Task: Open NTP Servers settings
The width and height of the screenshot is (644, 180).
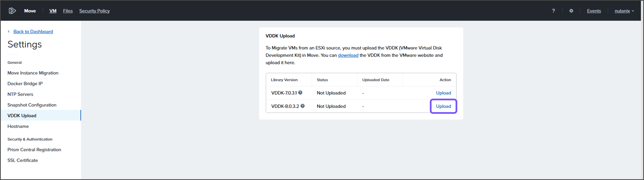Action: pyautogui.click(x=20, y=94)
